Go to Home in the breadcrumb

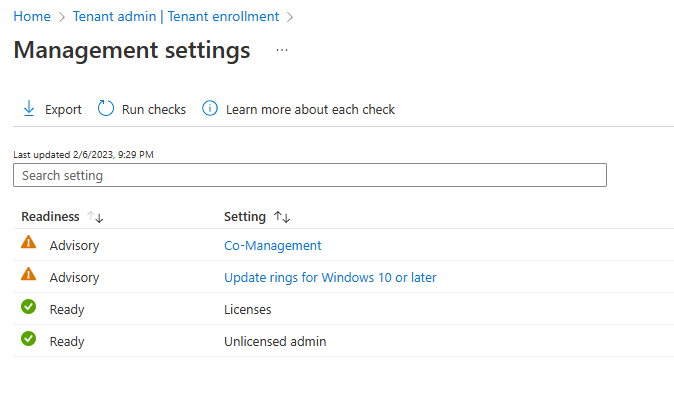(x=32, y=16)
